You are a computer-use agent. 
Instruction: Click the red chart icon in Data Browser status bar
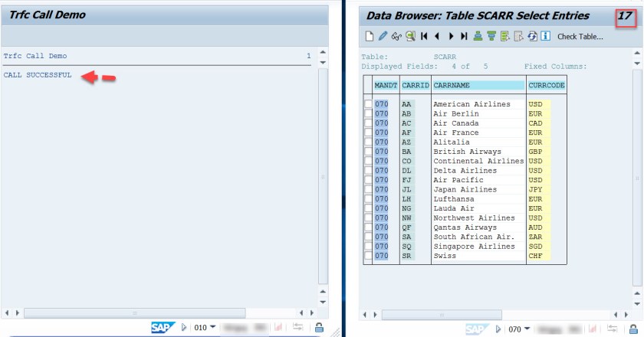(x=592, y=329)
